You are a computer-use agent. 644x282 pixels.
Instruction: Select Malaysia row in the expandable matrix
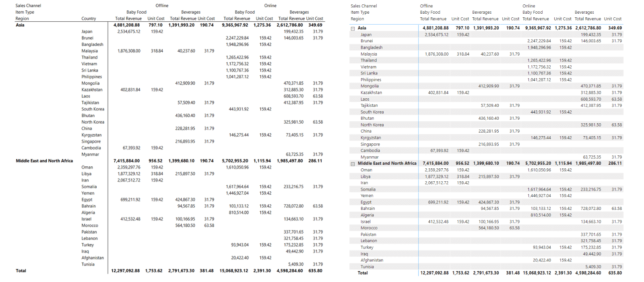(x=369, y=54)
